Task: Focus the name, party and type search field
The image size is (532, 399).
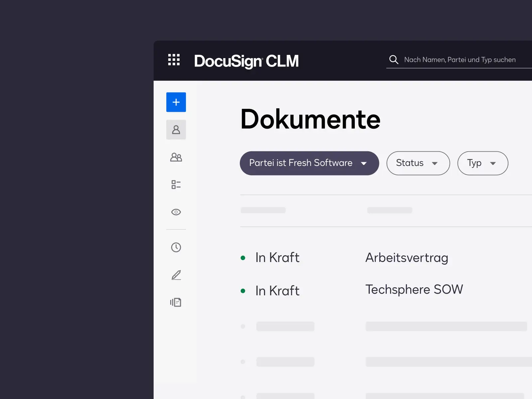Action: click(460, 60)
